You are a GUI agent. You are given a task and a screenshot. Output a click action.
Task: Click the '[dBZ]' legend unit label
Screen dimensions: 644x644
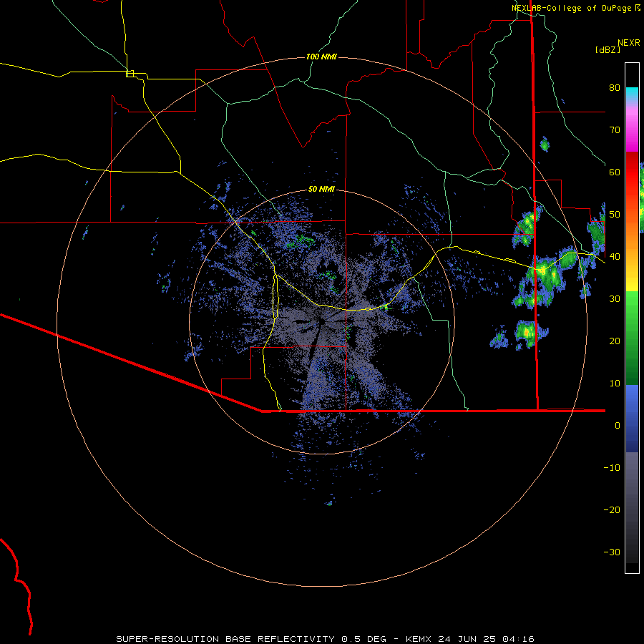coord(608,49)
